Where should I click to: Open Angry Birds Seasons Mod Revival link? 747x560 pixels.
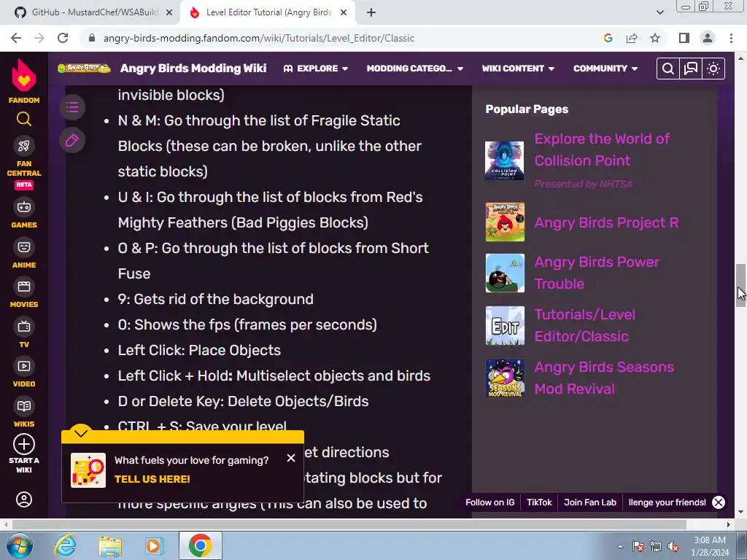pyautogui.click(x=604, y=378)
